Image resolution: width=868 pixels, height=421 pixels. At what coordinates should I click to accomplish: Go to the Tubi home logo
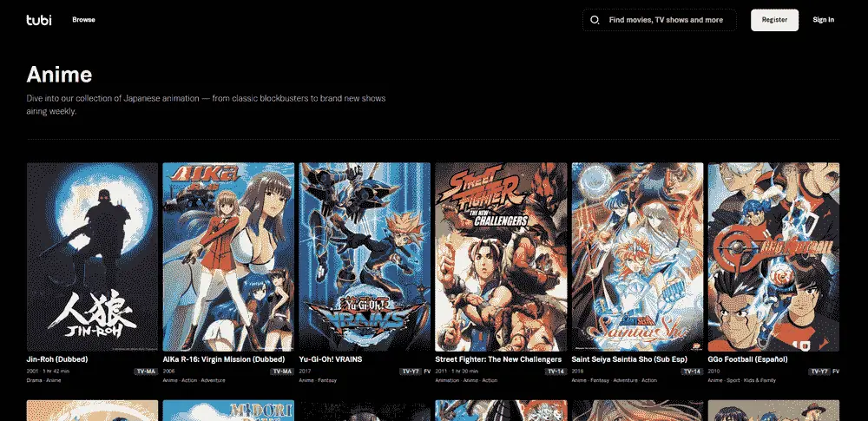point(39,20)
